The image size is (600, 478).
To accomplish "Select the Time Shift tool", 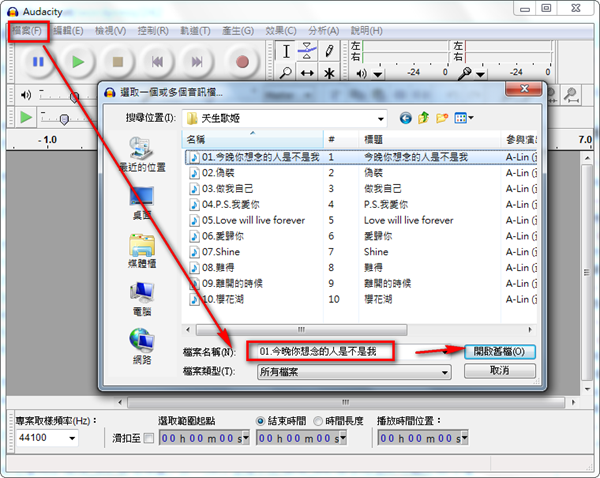I will tap(307, 72).
